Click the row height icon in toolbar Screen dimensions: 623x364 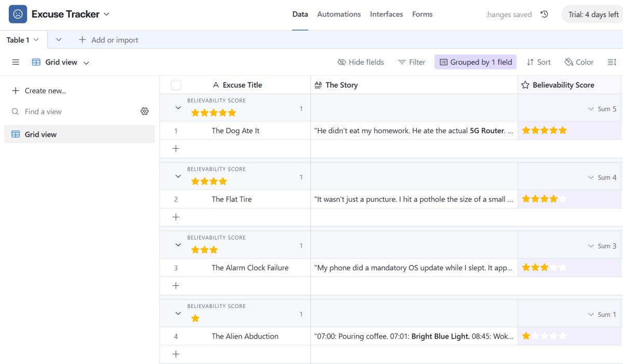pos(612,62)
